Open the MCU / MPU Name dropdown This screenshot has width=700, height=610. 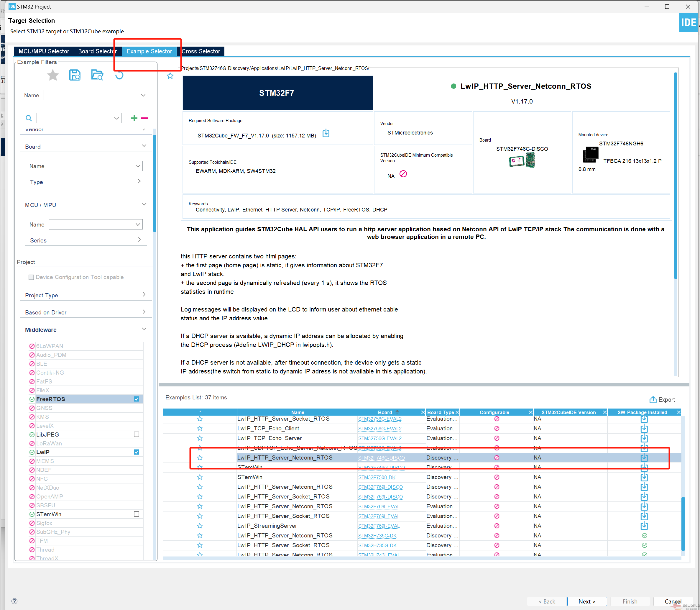pos(138,224)
